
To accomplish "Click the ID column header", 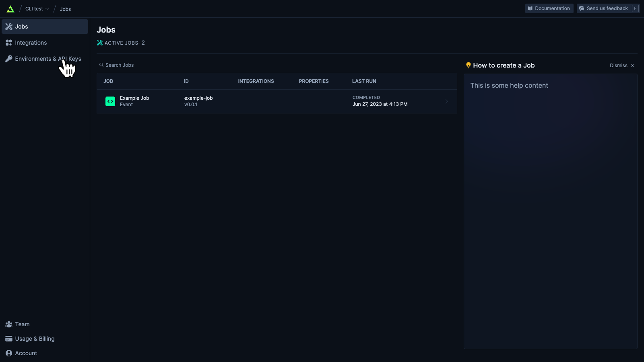I will pyautogui.click(x=186, y=81).
